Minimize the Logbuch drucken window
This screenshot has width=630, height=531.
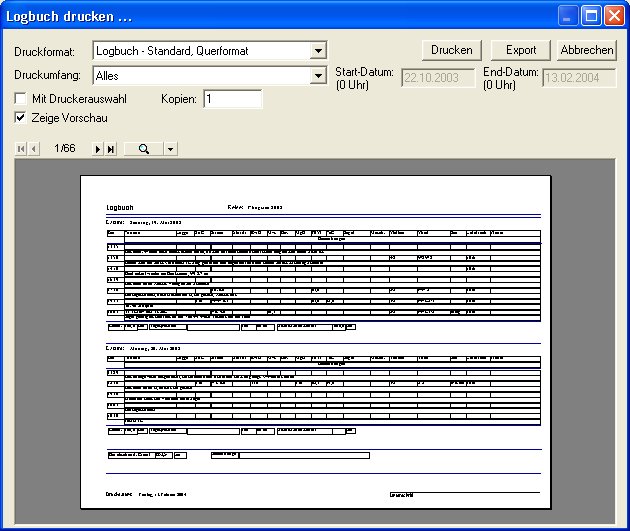568,16
